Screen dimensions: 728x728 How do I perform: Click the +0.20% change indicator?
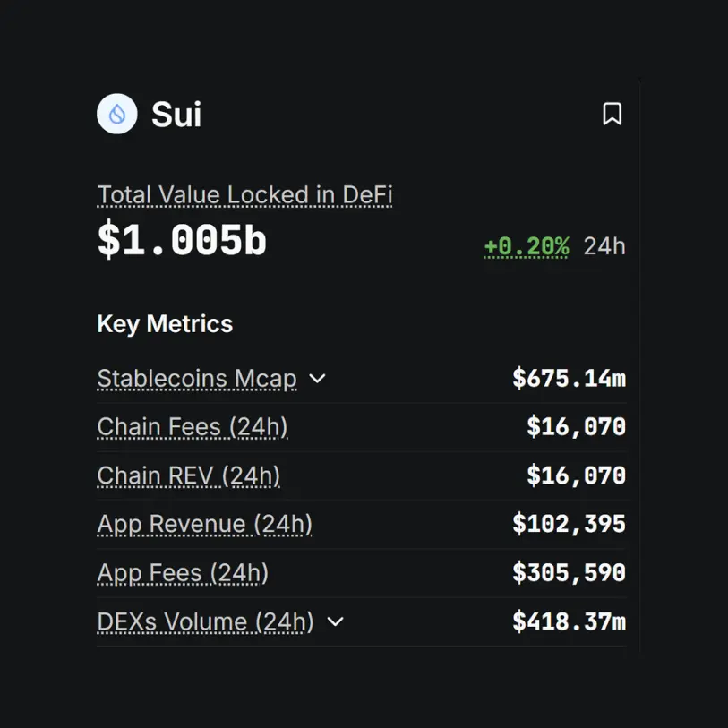pyautogui.click(x=526, y=246)
